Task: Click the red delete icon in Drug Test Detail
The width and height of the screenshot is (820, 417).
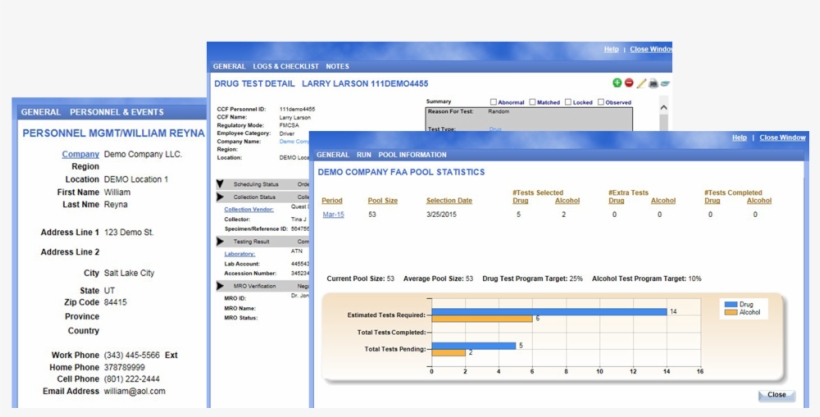Action: tap(629, 83)
